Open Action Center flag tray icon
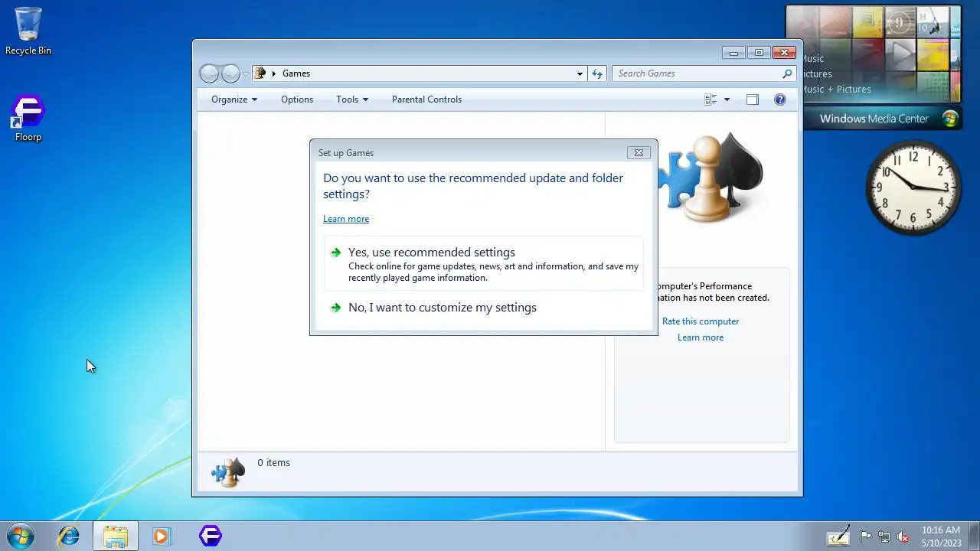Image resolution: width=980 pixels, height=551 pixels. click(x=866, y=536)
